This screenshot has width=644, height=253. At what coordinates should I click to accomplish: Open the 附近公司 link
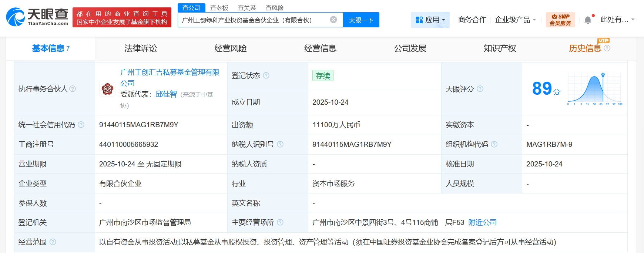click(482, 222)
